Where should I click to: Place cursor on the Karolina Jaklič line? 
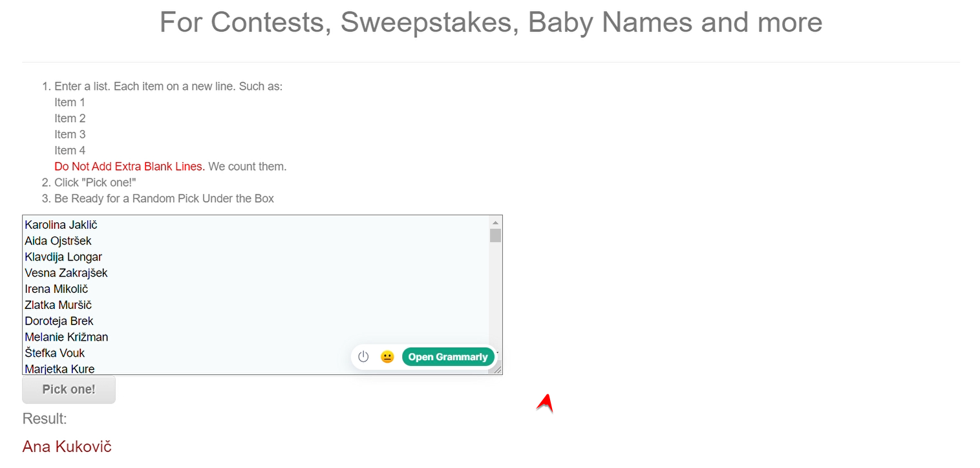coord(61,225)
